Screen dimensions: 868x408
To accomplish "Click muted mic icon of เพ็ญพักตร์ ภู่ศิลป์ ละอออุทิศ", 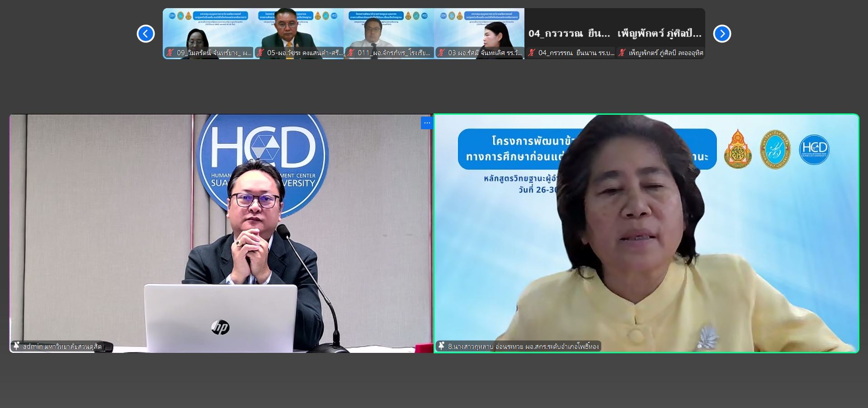I will (x=622, y=53).
